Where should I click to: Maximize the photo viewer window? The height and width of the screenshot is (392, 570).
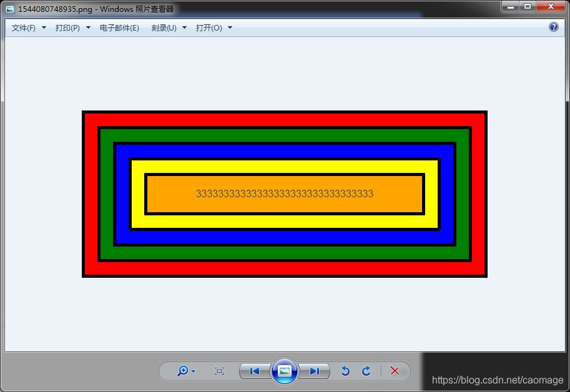tap(528, 6)
